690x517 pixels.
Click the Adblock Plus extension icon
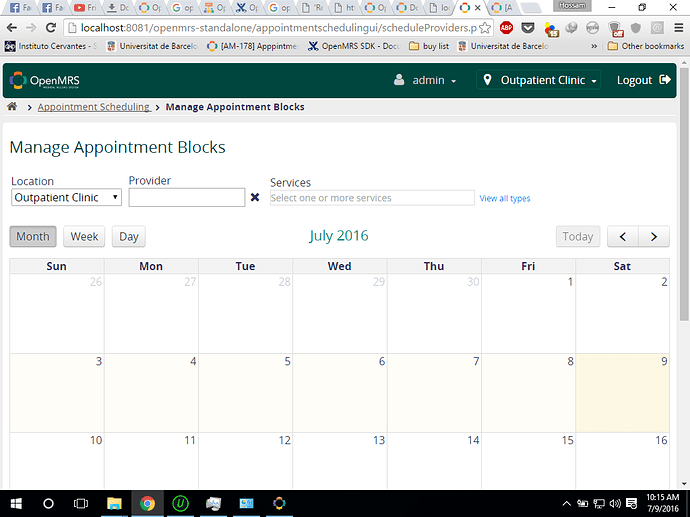coord(507,28)
